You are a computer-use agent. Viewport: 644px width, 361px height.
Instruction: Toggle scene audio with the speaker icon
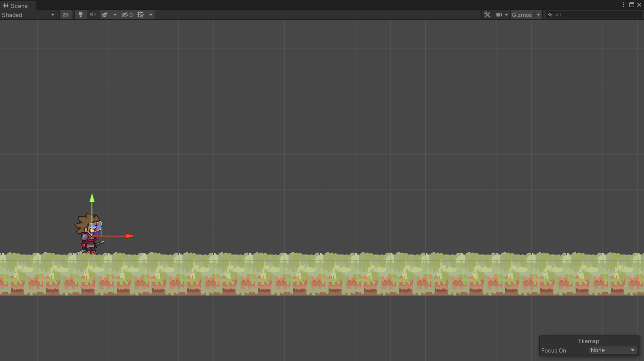click(93, 15)
